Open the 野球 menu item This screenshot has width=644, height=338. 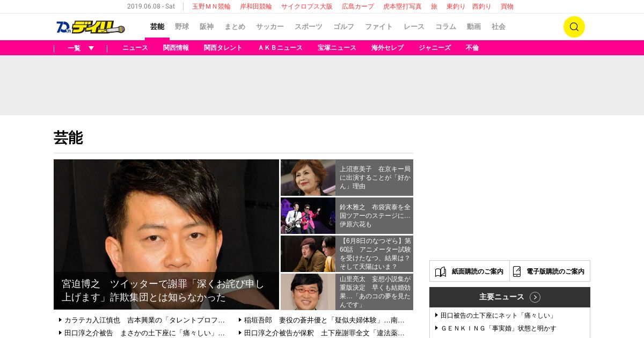(x=182, y=27)
